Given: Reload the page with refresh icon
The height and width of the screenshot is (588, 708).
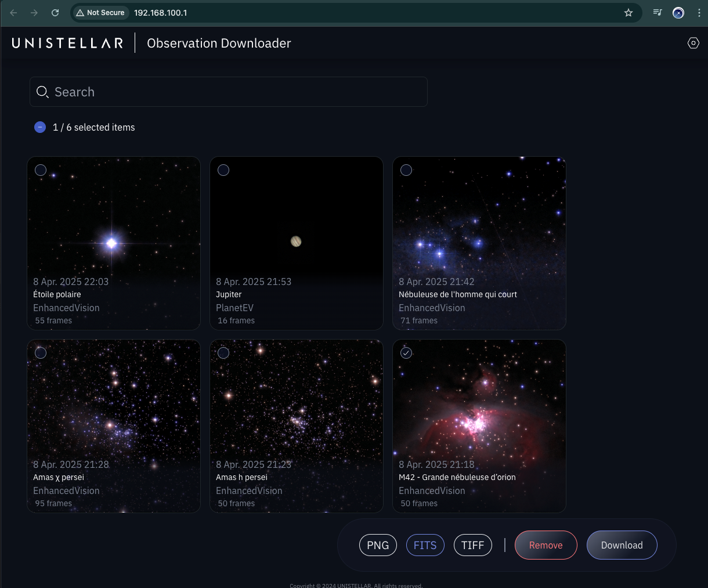Looking at the screenshot, I should (55, 13).
